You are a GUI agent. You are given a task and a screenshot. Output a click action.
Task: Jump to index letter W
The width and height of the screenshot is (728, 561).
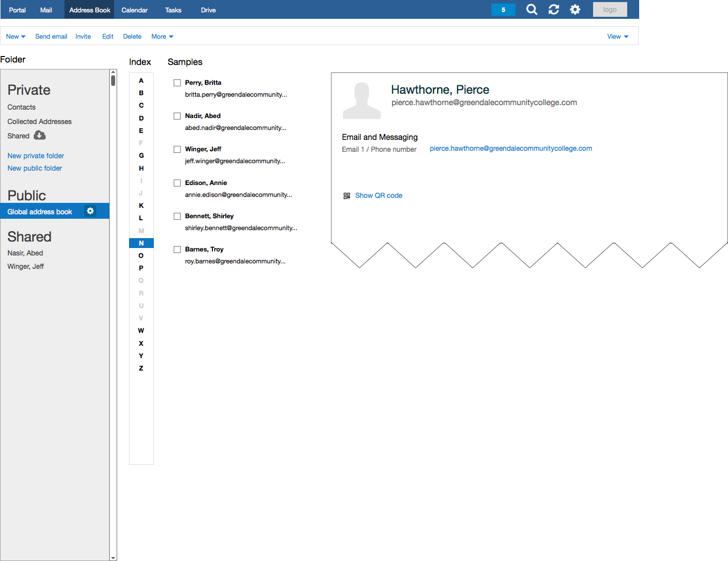(141, 330)
